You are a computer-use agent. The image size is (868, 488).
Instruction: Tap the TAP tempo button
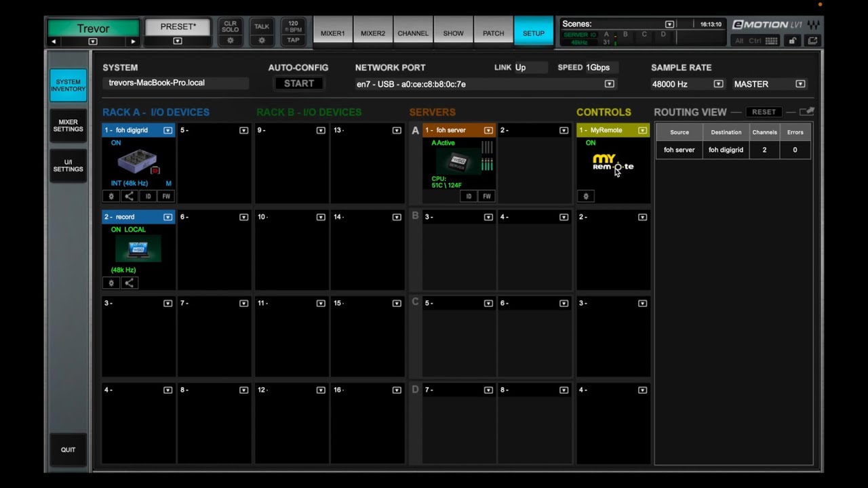click(x=293, y=40)
